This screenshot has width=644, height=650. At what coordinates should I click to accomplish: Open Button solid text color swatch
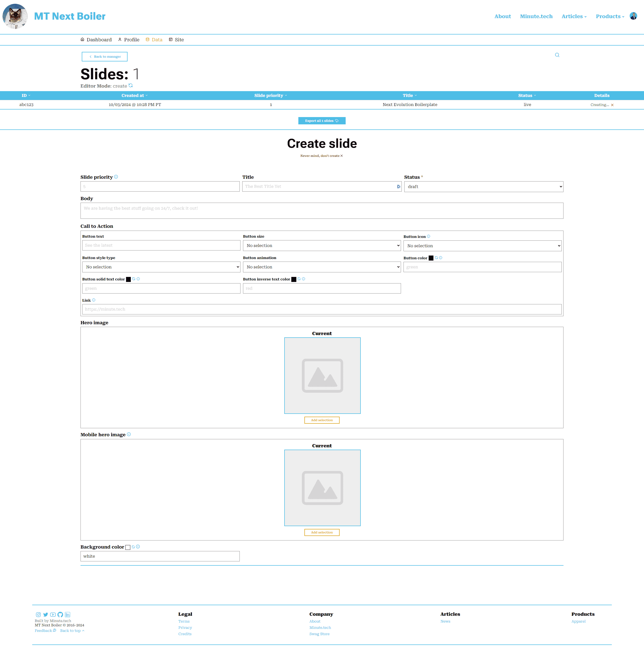[x=128, y=279]
